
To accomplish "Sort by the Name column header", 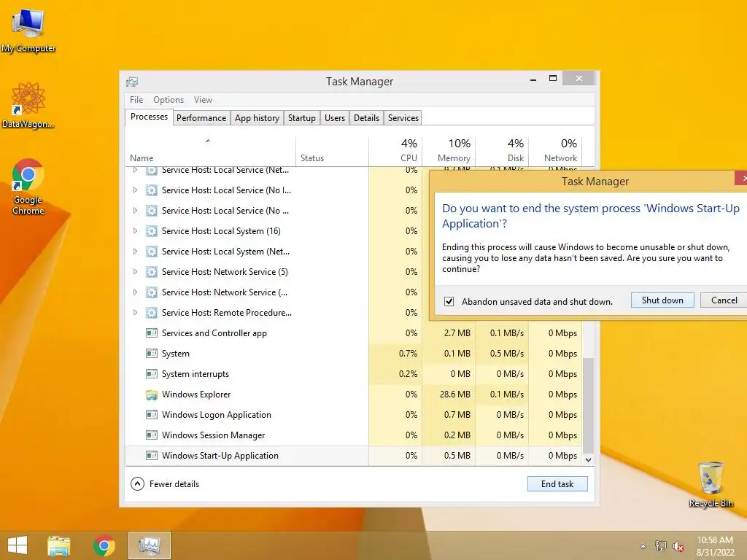I will [210, 152].
